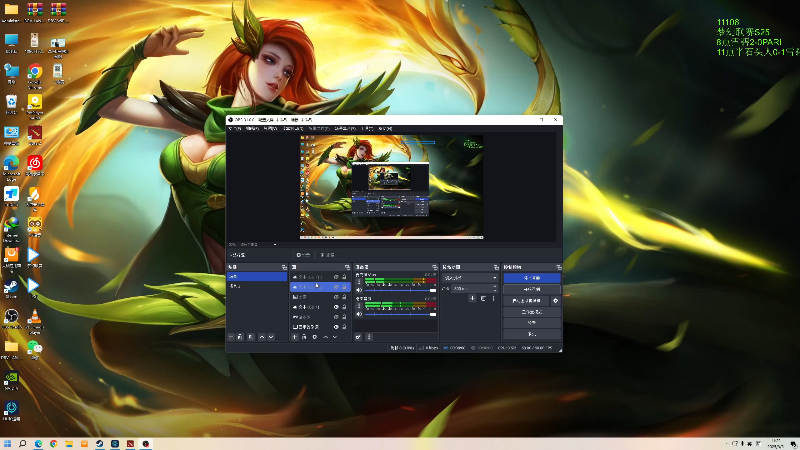
Task: Open the Tools menu in OBS
Action: tap(367, 129)
